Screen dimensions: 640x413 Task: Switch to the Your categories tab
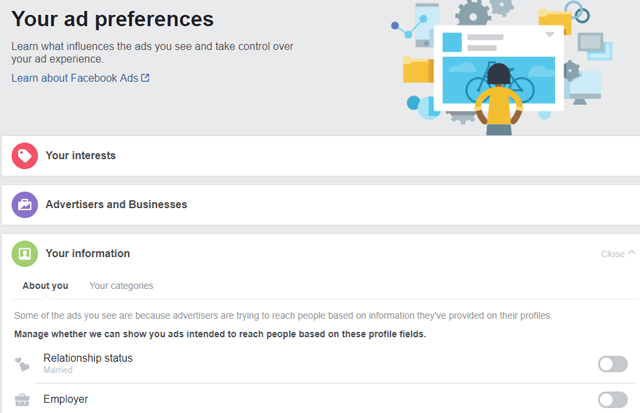121,286
